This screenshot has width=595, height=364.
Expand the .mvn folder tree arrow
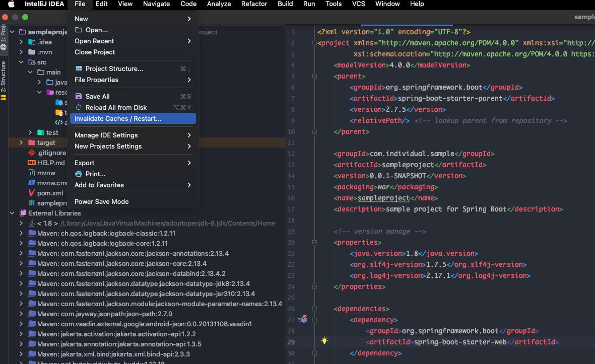(21, 52)
